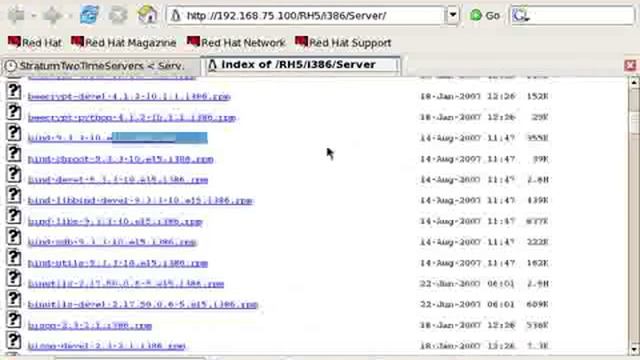Switch to the StratumTwoTimeServers tab
Screen dimensions: 640x360
tap(100, 66)
